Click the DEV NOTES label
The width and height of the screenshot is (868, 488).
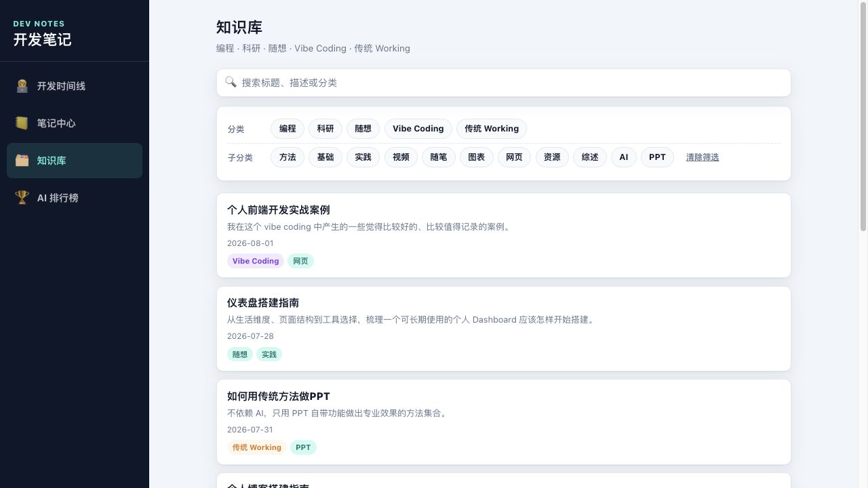pyautogui.click(x=39, y=24)
